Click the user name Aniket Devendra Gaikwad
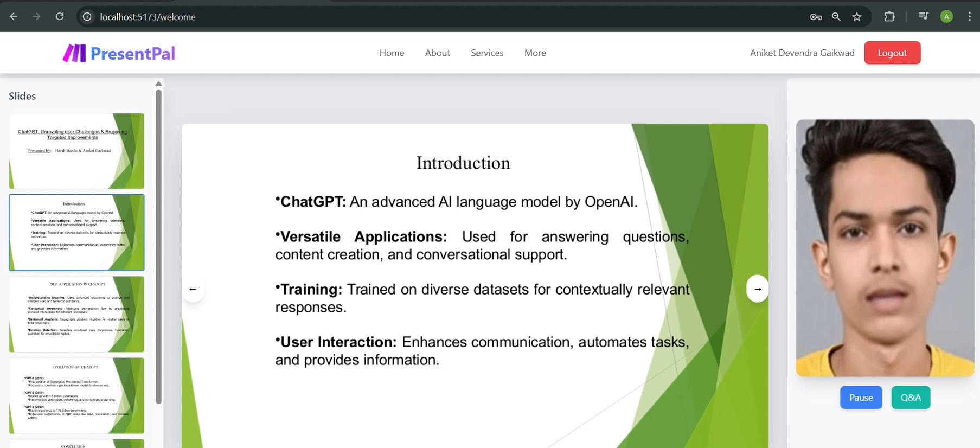The image size is (980, 448). [802, 53]
